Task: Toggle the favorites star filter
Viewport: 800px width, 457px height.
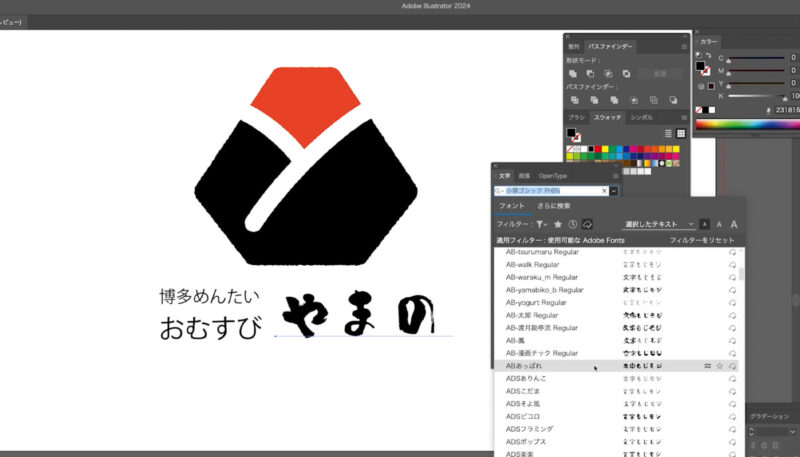Action: pyautogui.click(x=558, y=224)
